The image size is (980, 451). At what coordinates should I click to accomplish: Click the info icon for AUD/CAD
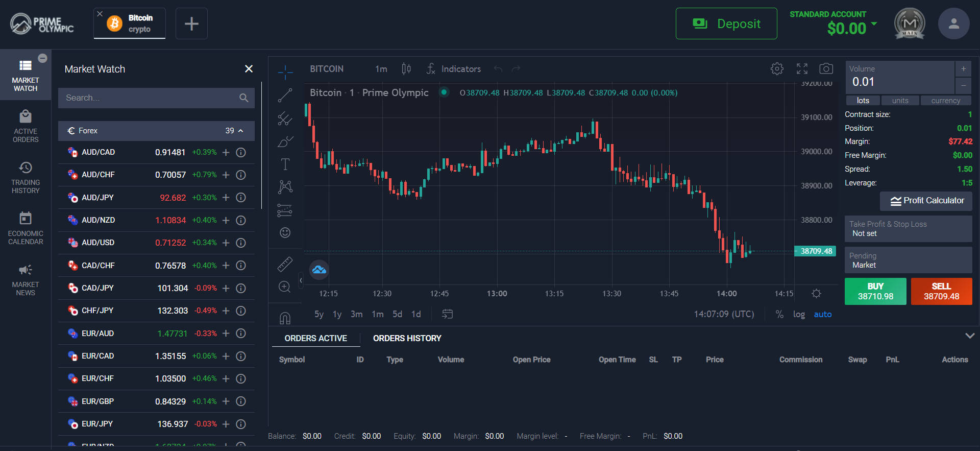(241, 153)
